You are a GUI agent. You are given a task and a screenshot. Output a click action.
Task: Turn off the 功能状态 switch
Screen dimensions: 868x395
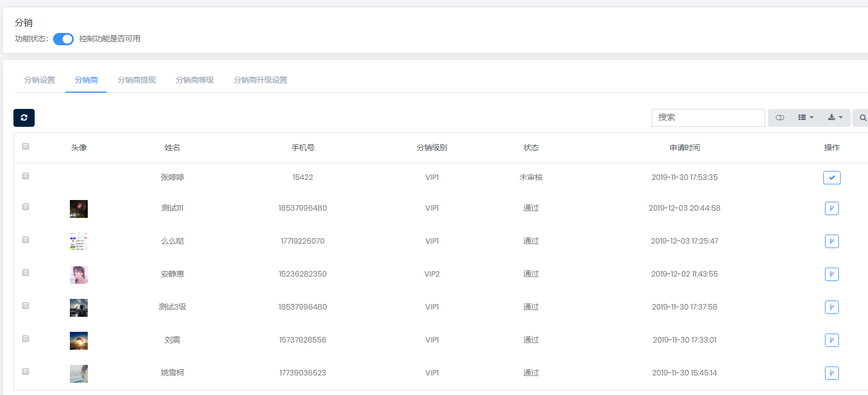click(63, 39)
